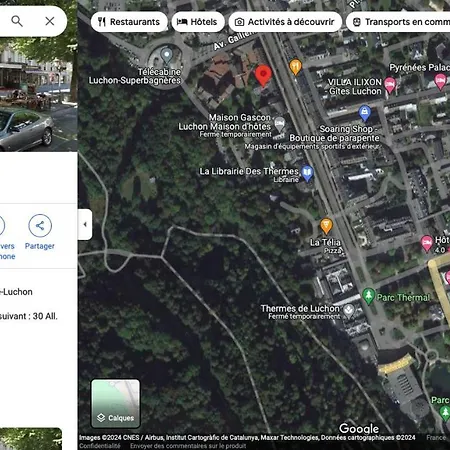Click the orange restaurant pin near Av. Gallieni

click(295, 67)
